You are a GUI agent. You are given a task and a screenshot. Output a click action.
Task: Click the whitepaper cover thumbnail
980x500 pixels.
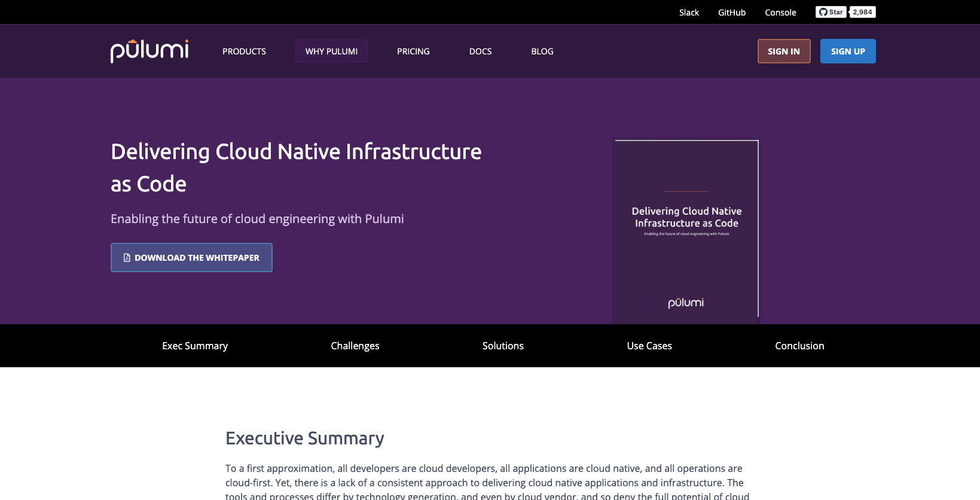pyautogui.click(x=686, y=232)
